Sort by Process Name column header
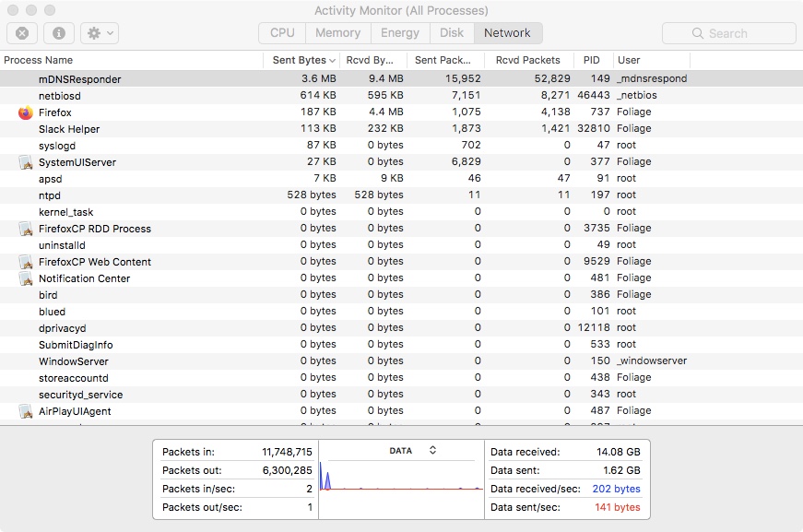 coord(132,60)
